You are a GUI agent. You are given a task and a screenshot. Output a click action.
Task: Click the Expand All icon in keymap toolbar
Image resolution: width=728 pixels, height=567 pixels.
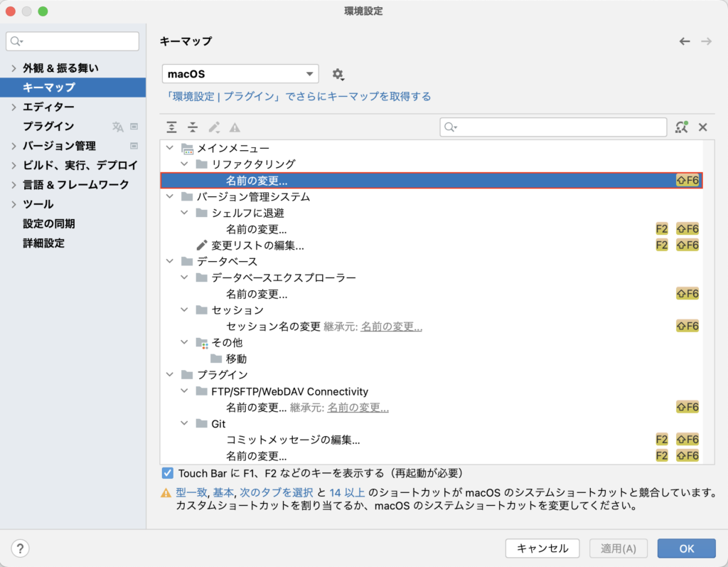172,127
